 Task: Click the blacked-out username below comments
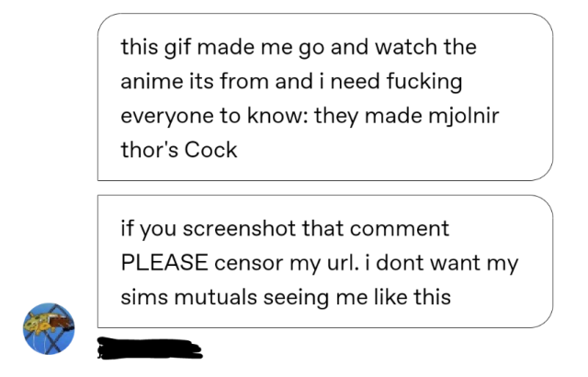(150, 348)
